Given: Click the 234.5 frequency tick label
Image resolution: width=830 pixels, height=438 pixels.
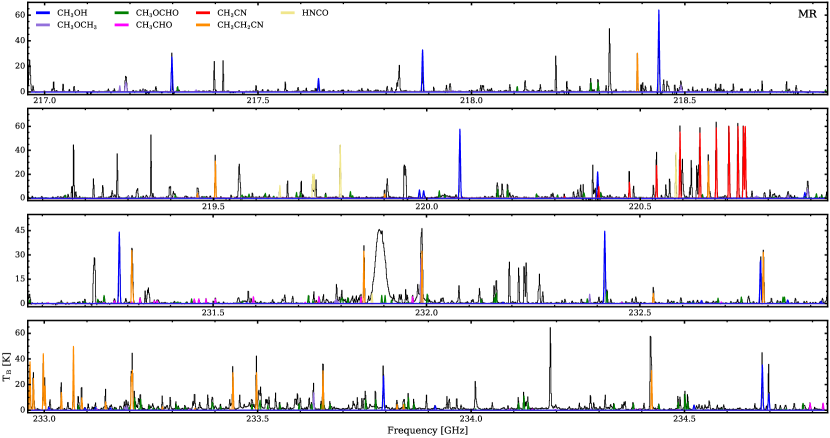Looking at the screenshot, I should click(684, 419).
